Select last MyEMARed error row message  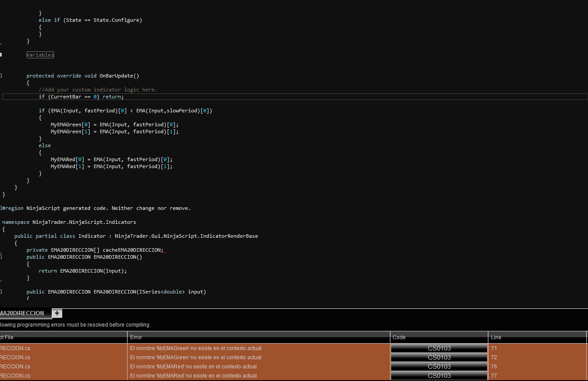pos(193,376)
